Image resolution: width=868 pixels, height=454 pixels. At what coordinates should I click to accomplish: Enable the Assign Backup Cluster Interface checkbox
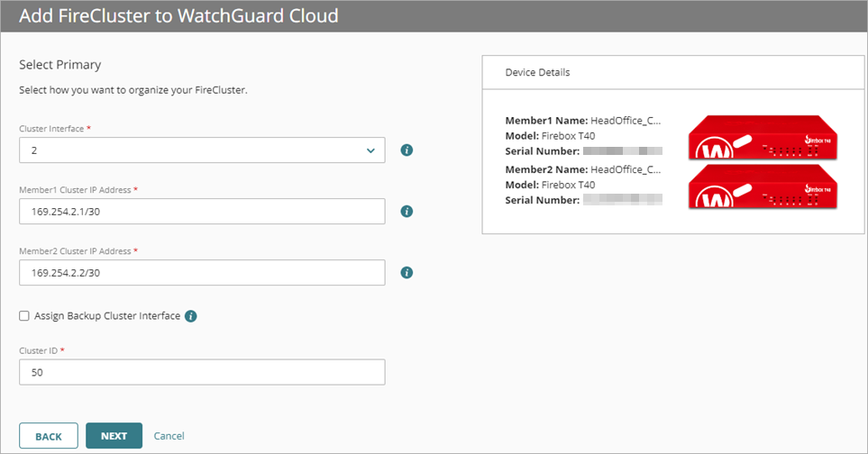24,316
